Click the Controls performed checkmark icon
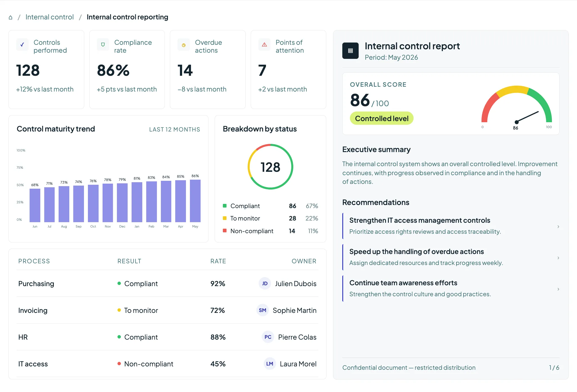The width and height of the screenshot is (577, 392). coord(22,44)
